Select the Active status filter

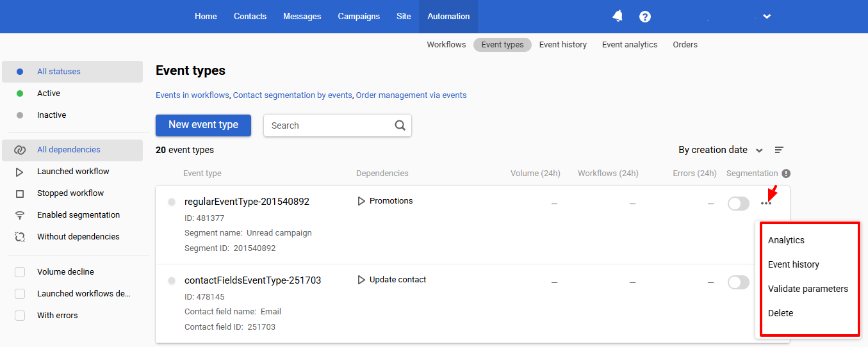(x=49, y=93)
